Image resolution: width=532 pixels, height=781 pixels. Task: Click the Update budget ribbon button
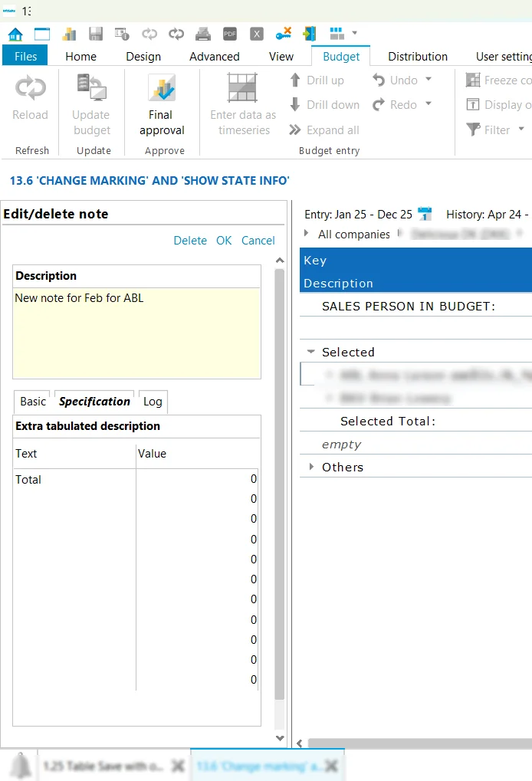pos(91,104)
